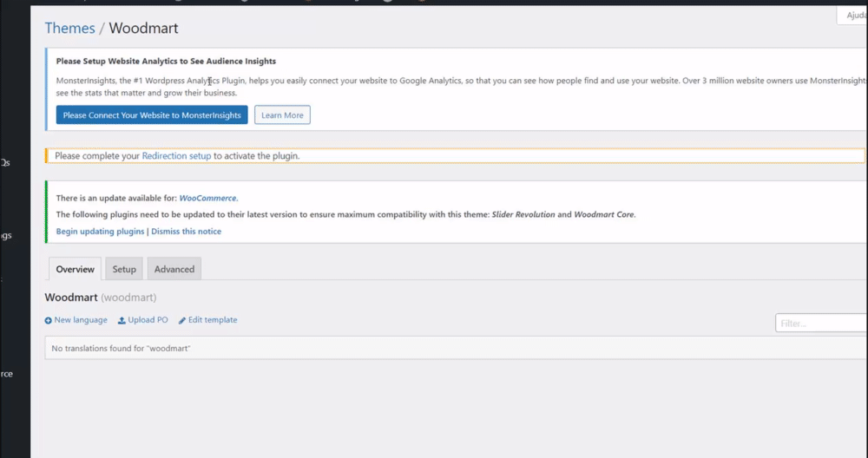Click Please Connect Your Website to MonsterInsights
The height and width of the screenshot is (458, 868).
coord(152,115)
